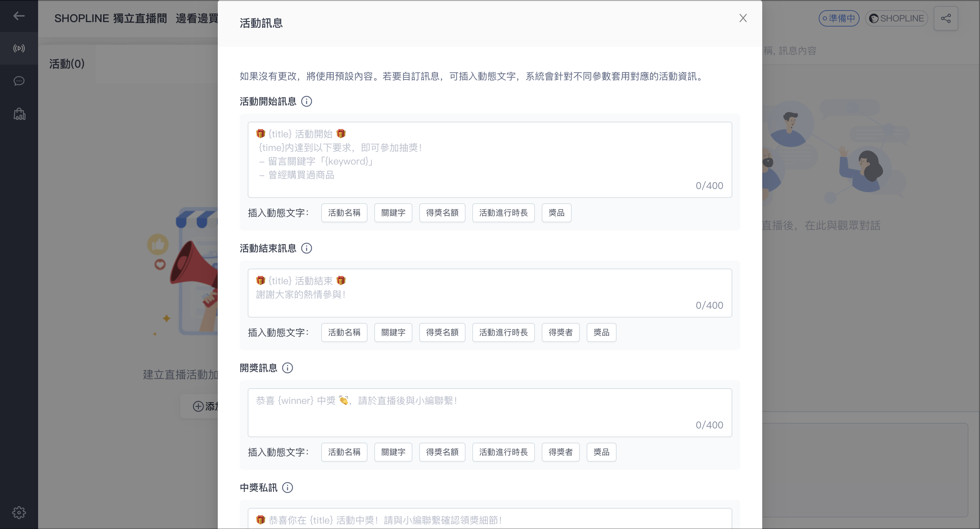Insert 活動名稱 into start message
This screenshot has height=529, width=980.
point(344,213)
